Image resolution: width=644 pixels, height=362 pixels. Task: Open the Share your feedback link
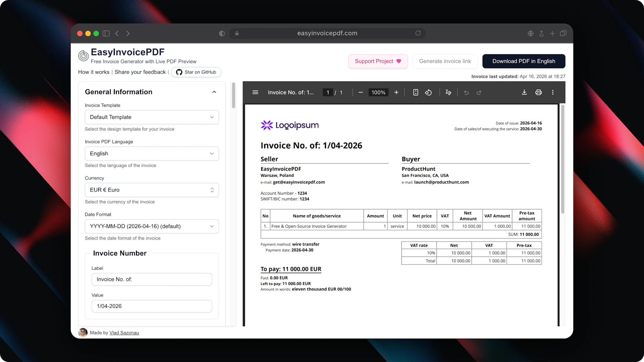coord(140,72)
